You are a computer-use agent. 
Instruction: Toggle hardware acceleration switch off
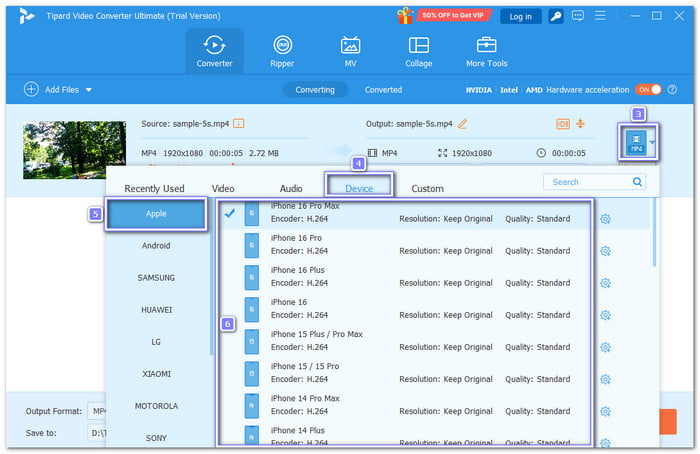pyautogui.click(x=648, y=90)
